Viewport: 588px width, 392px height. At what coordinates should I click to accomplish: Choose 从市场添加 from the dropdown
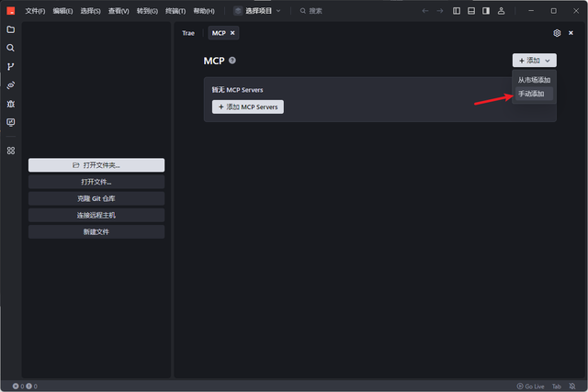coord(534,80)
